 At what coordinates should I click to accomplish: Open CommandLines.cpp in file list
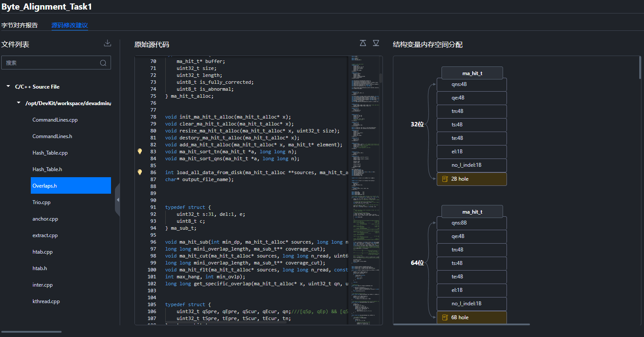(55, 120)
